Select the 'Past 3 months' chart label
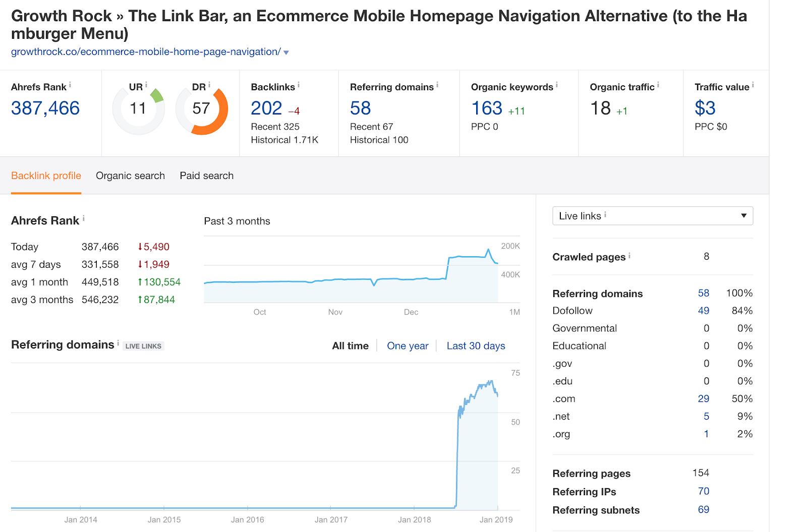The image size is (807, 532). (x=237, y=221)
